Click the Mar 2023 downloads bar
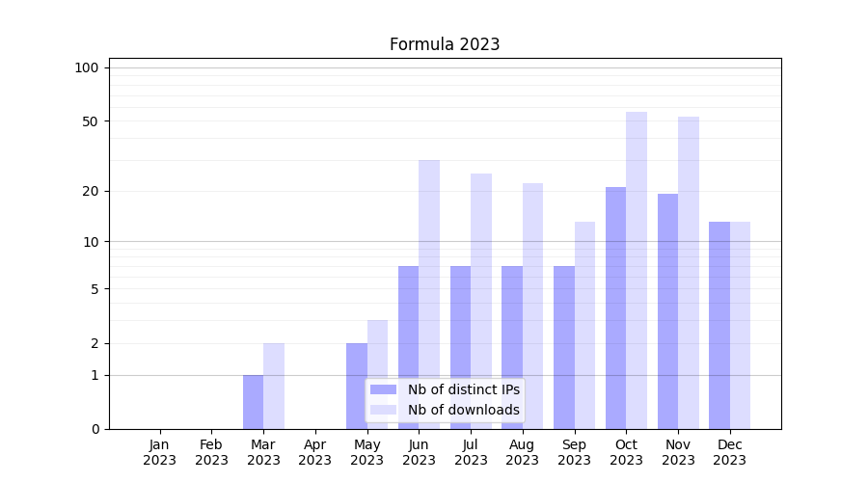868x482 pixels. tap(274, 386)
